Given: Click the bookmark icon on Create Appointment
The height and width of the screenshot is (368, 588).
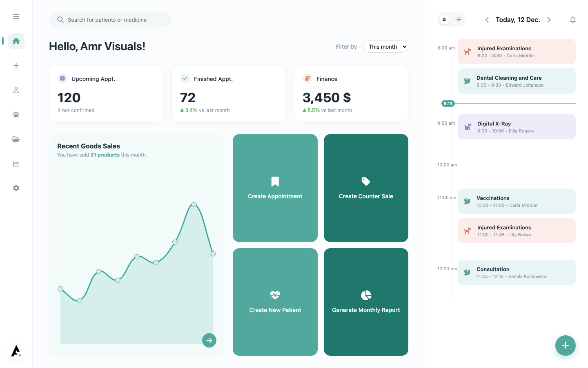Looking at the screenshot, I should pos(275,182).
